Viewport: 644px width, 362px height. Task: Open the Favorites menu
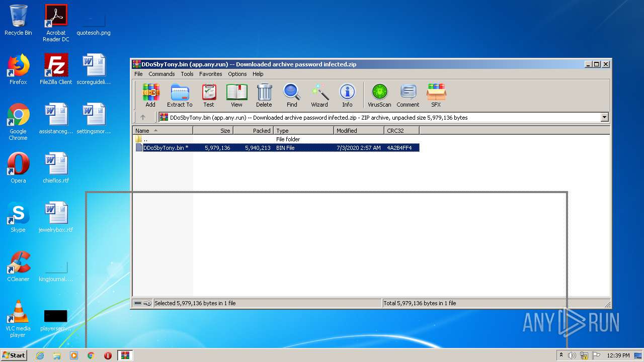[210, 74]
